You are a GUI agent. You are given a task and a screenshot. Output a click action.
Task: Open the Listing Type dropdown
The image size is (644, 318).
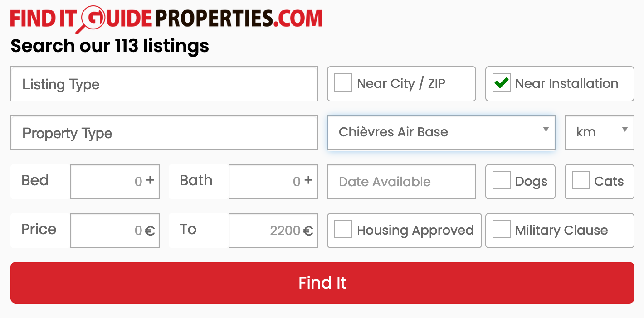pos(164,84)
